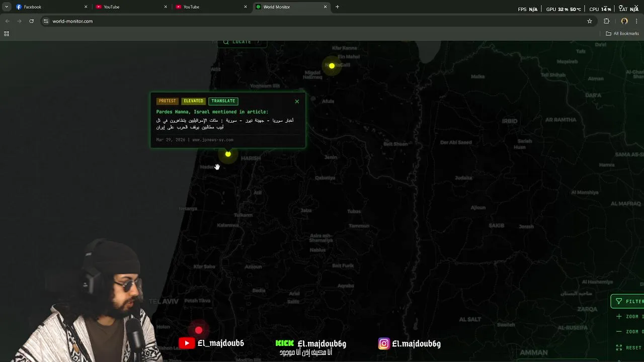Select the yellow marker near Kafr Kanna
Screen dimensions: 644x362
332,66
